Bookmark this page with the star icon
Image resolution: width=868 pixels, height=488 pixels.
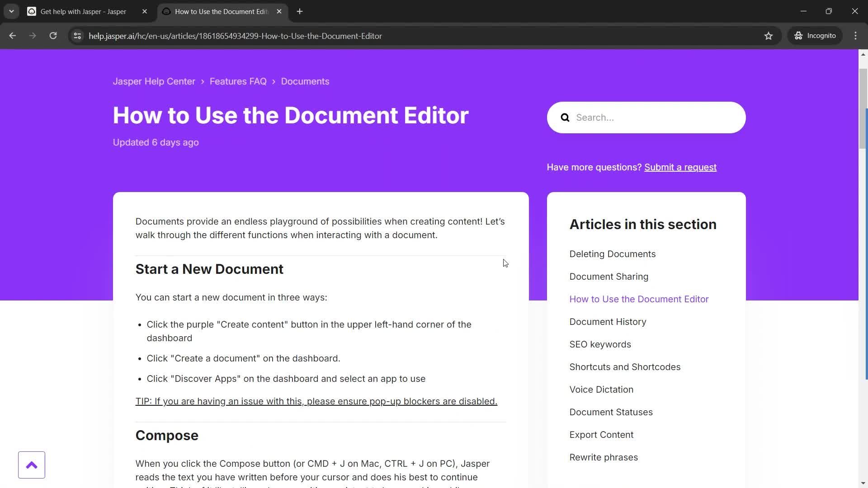pyautogui.click(x=769, y=36)
